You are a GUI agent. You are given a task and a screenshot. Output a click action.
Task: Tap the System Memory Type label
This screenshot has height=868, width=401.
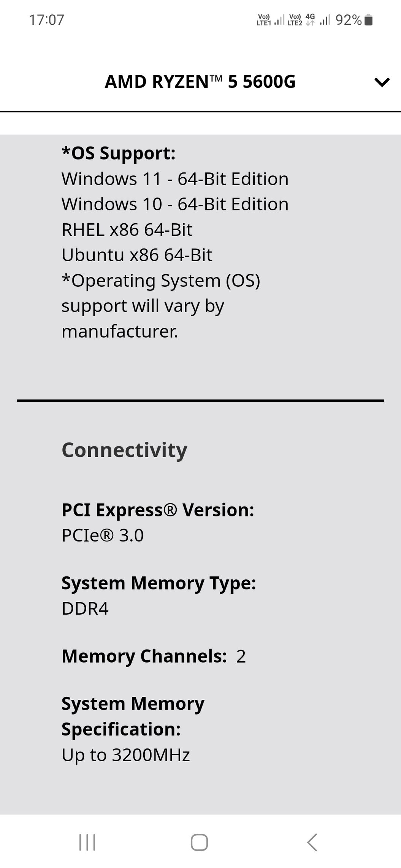pos(159,583)
